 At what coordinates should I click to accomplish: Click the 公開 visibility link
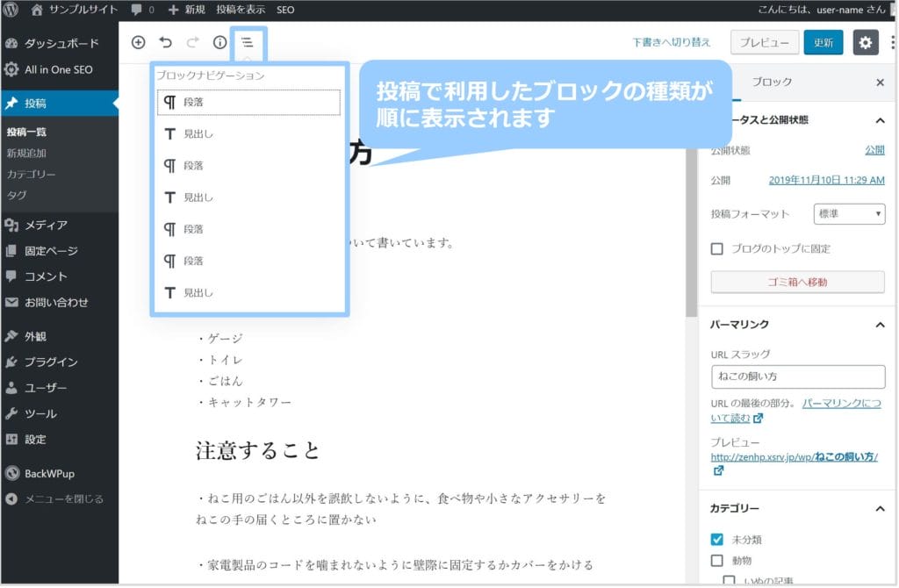(874, 149)
